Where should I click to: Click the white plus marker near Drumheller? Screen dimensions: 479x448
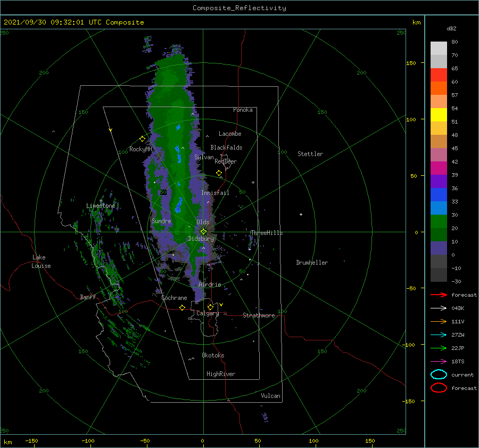pos(301,214)
